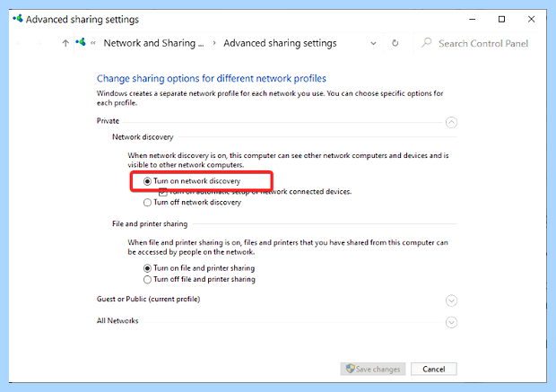Image resolution: width=556 pixels, height=392 pixels.
Task: Go to Network and Sharing breadcrumb
Action: (153, 43)
